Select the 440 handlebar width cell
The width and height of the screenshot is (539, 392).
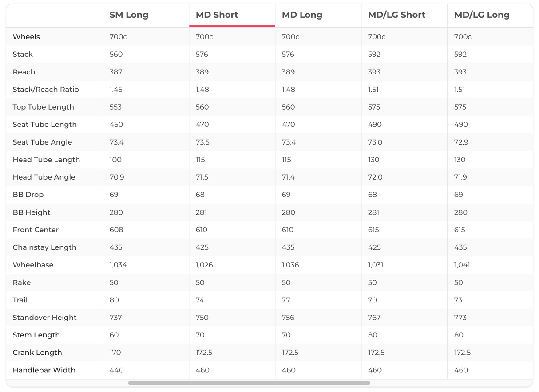point(116,370)
